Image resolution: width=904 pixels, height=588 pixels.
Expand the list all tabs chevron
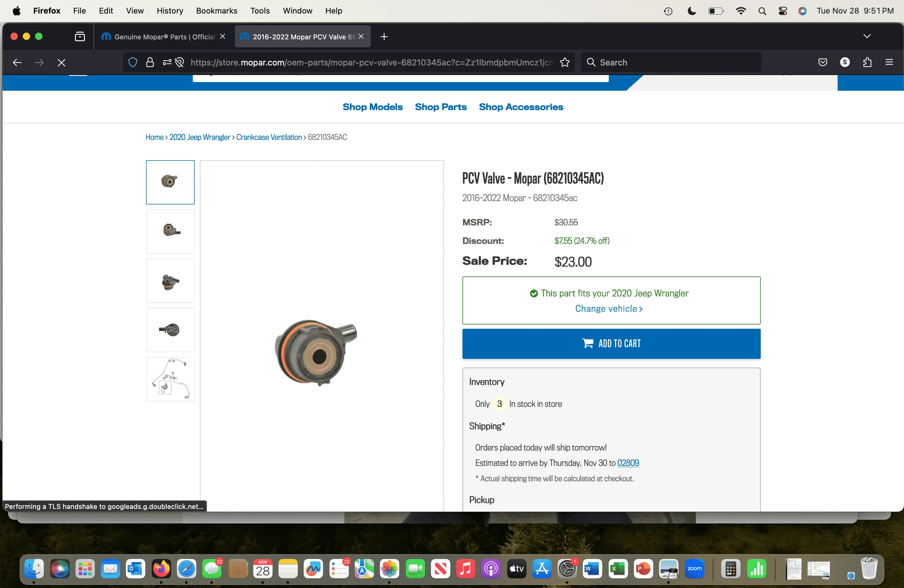(x=867, y=37)
